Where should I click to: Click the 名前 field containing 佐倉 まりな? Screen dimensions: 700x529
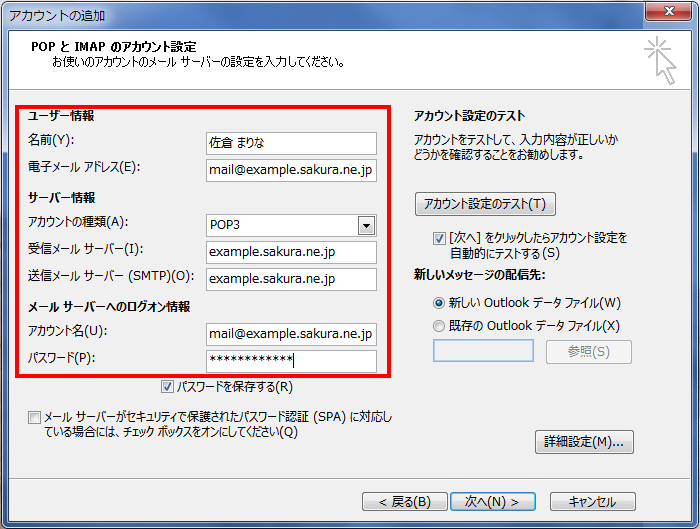(290, 143)
